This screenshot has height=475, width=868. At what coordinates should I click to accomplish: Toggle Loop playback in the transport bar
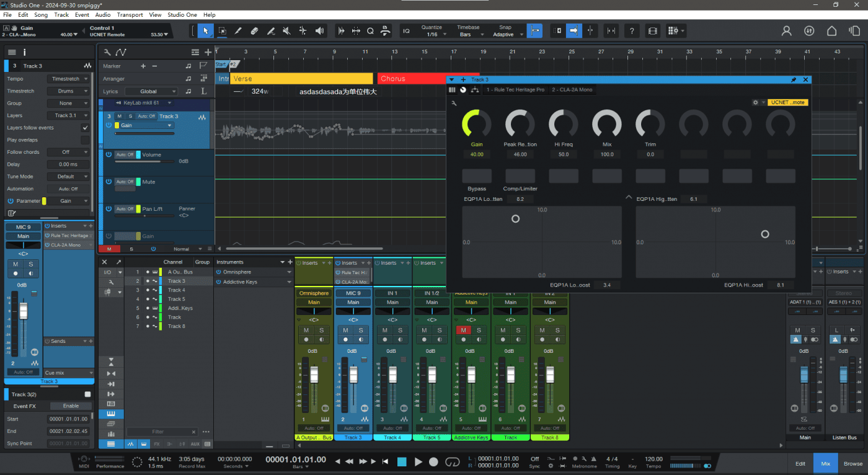pyautogui.click(x=453, y=461)
